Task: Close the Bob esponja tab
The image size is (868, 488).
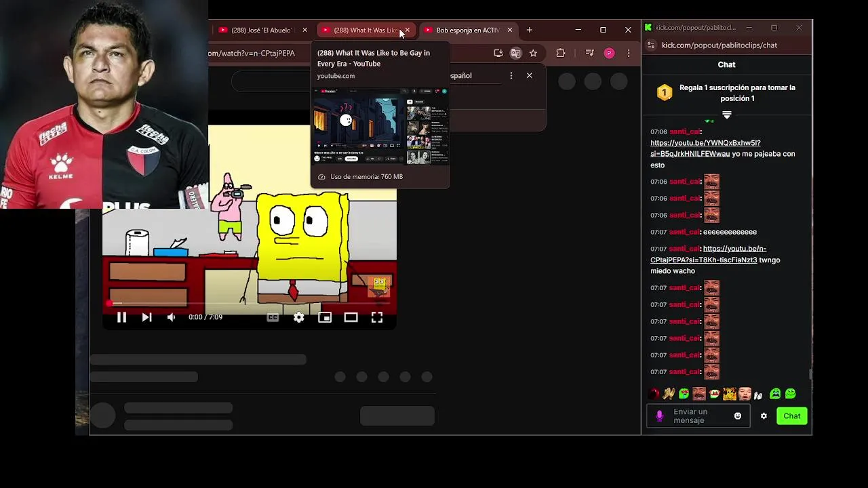Action: click(510, 30)
